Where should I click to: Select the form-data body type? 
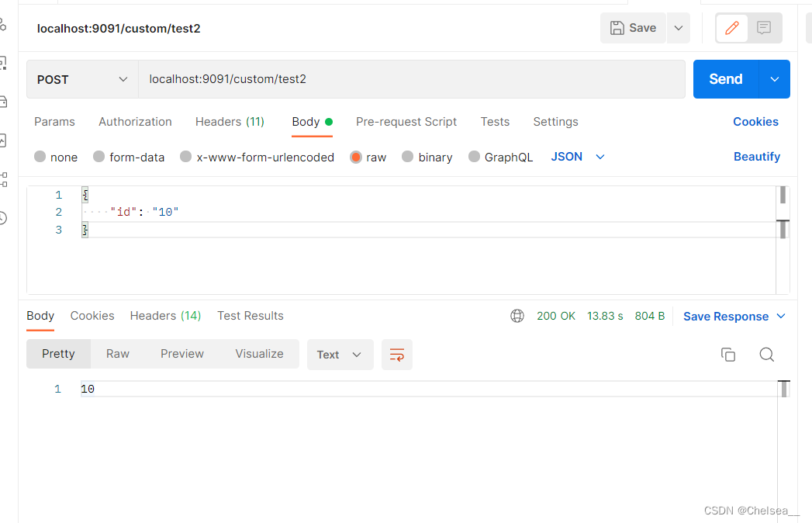pyautogui.click(x=129, y=157)
